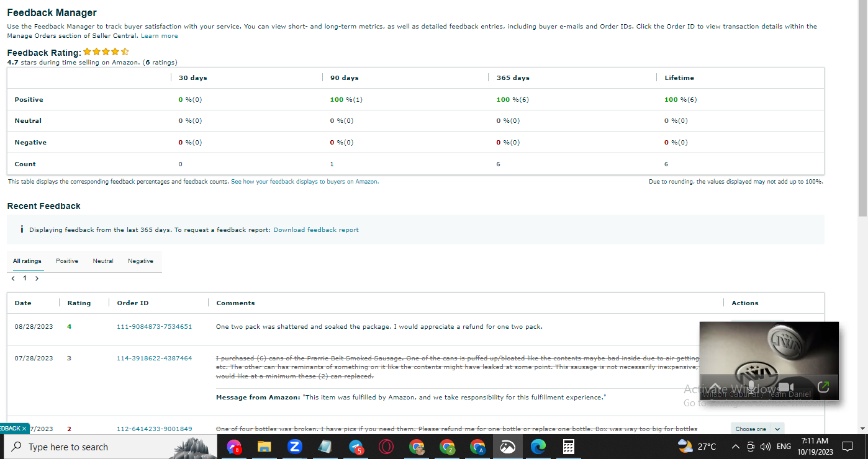Click the green exit minimized video icon
Viewport: 868px width, 459px height.
click(823, 387)
